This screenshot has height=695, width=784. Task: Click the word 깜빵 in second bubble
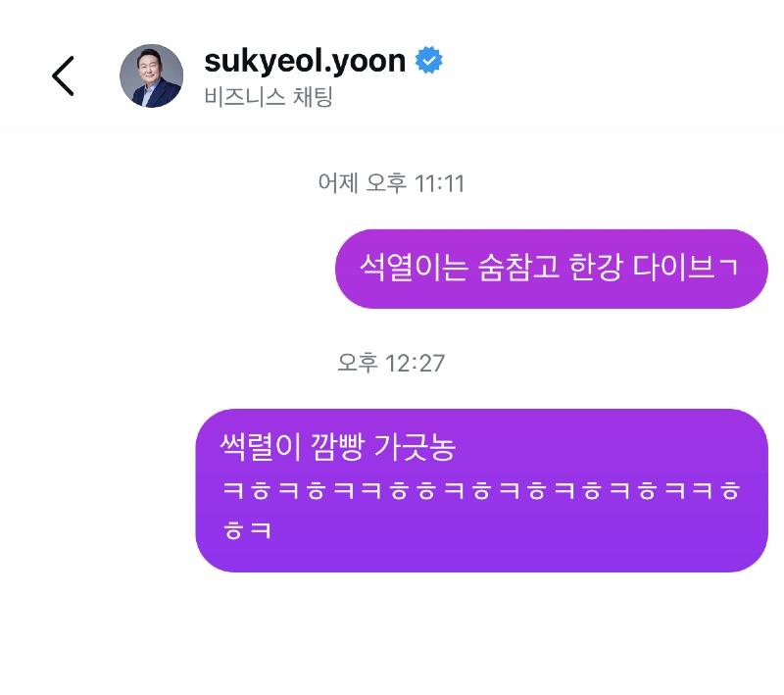click(337, 446)
